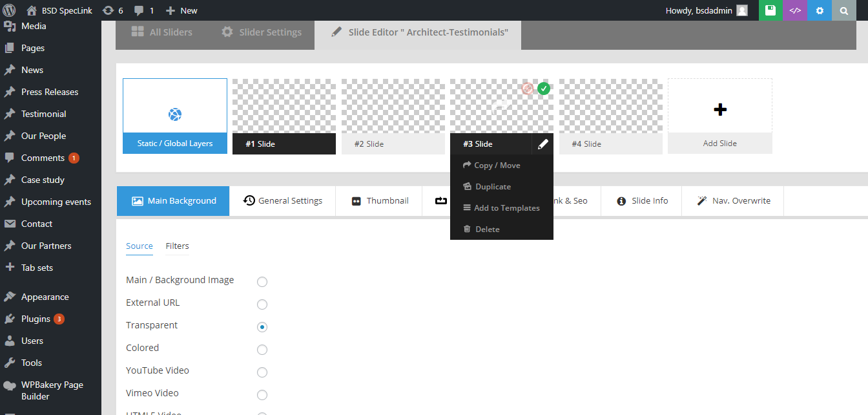This screenshot has height=415, width=868.
Task: Open the purple code editor icon
Action: pyautogui.click(x=795, y=10)
